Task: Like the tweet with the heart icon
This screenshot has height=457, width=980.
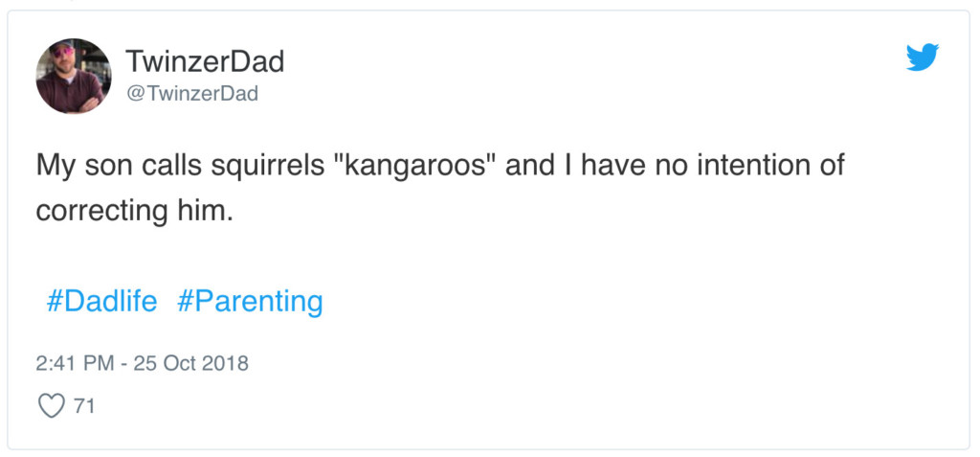Action: point(50,406)
